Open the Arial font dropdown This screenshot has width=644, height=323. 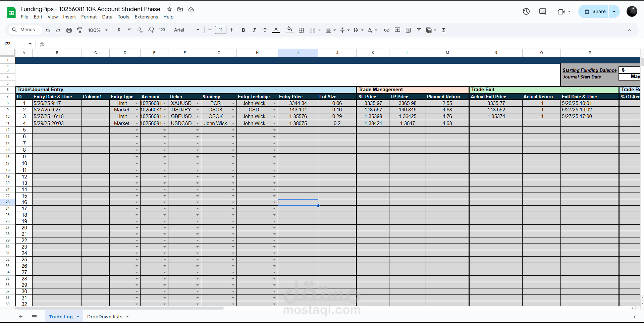point(186,30)
